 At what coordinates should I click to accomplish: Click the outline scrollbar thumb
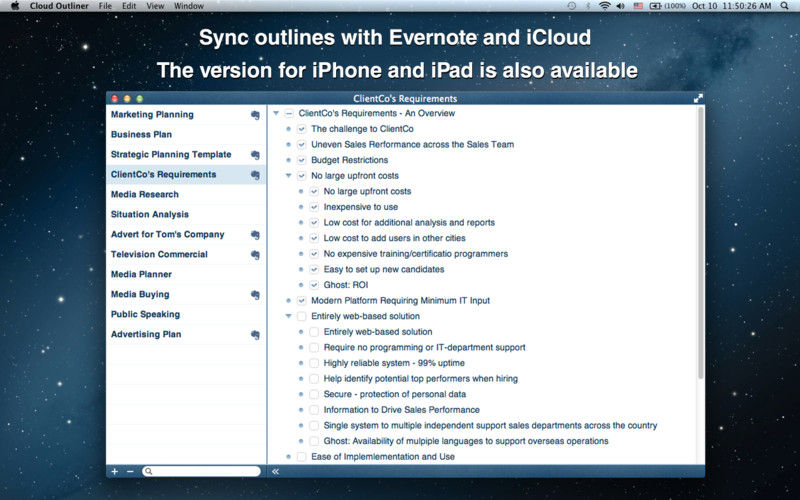pos(701,243)
